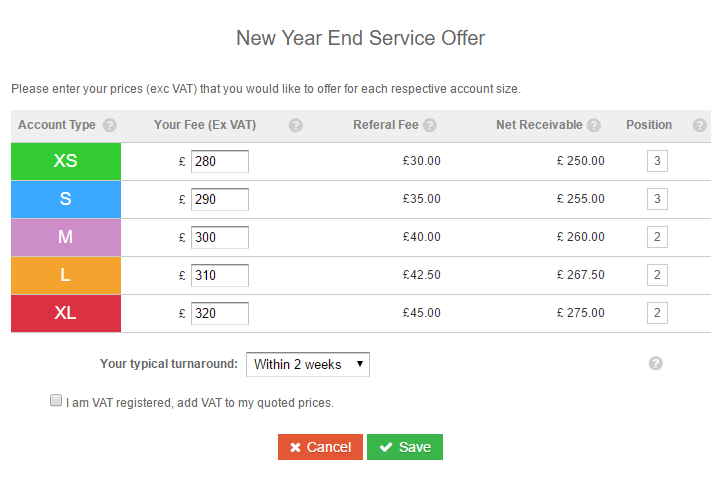The width and height of the screenshot is (713, 479).
Task: Click the orange L account type swatch
Action: (66, 275)
